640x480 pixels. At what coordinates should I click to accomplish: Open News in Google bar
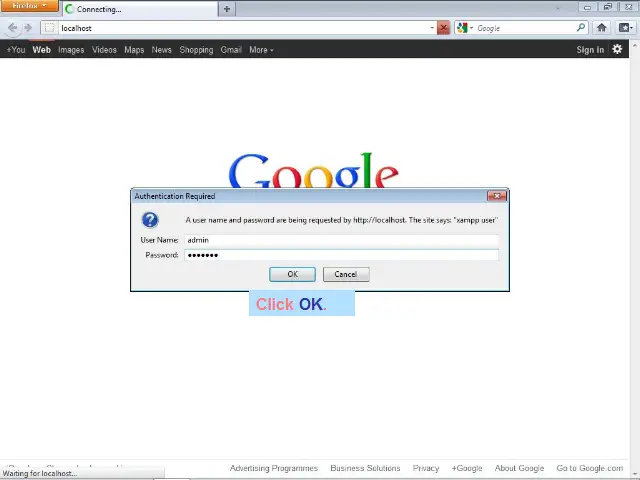(x=162, y=50)
